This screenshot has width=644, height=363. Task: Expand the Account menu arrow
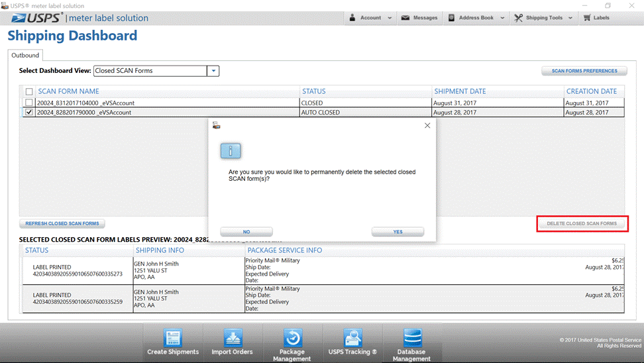pos(390,18)
